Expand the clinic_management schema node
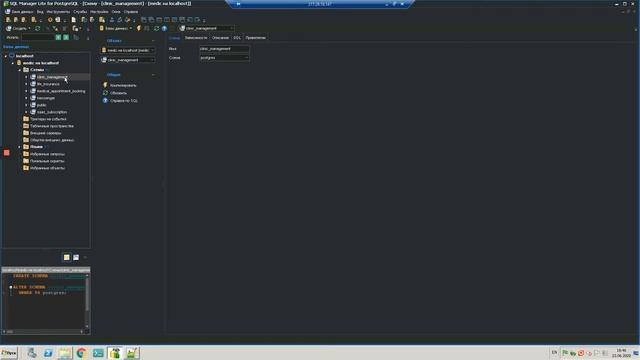The width and height of the screenshot is (640, 360). pos(27,77)
